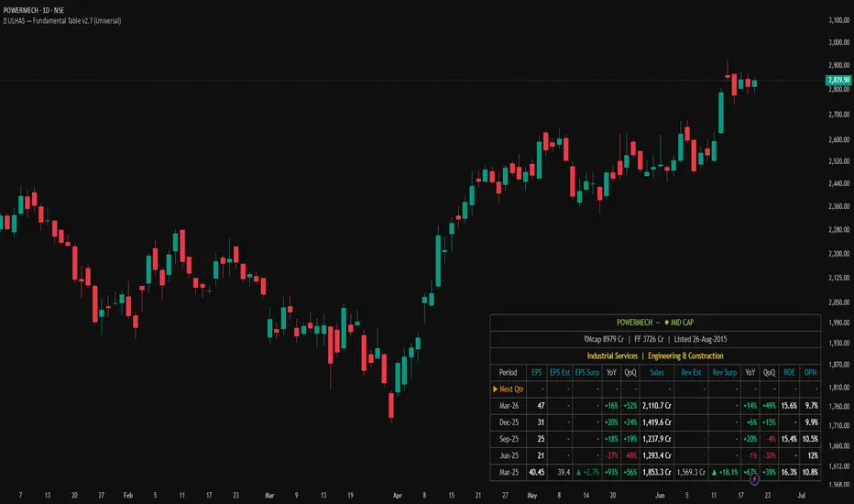This screenshot has height=504, width=854.
Task: Click the -30% sales QoQ cell
Action: (x=769, y=455)
